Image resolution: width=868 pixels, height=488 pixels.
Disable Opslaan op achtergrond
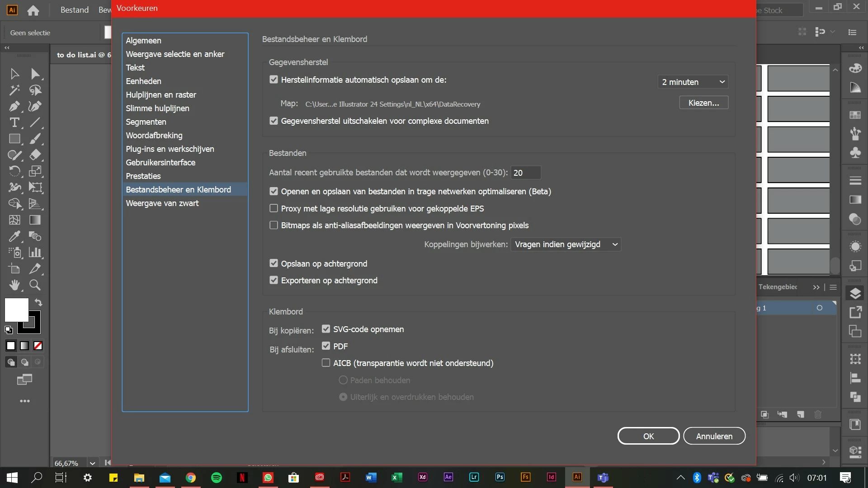click(x=274, y=263)
